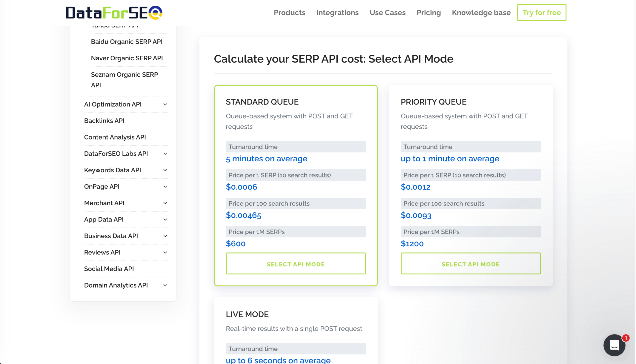This screenshot has width=636, height=364.
Task: Click the DataForSEO logo
Action: (114, 12)
